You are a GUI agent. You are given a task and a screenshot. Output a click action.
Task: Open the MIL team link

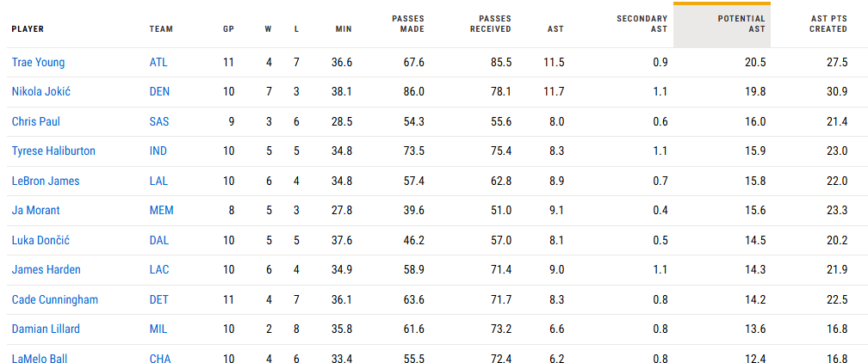(x=158, y=329)
